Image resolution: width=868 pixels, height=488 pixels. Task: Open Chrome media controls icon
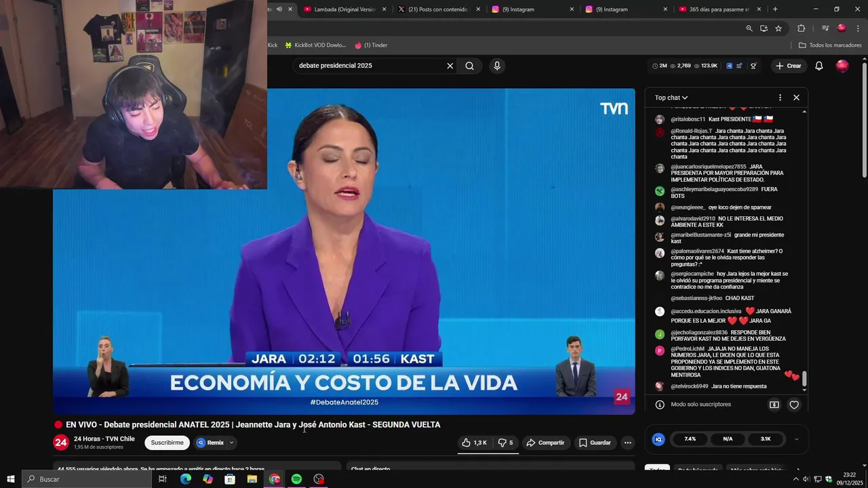[825, 28]
